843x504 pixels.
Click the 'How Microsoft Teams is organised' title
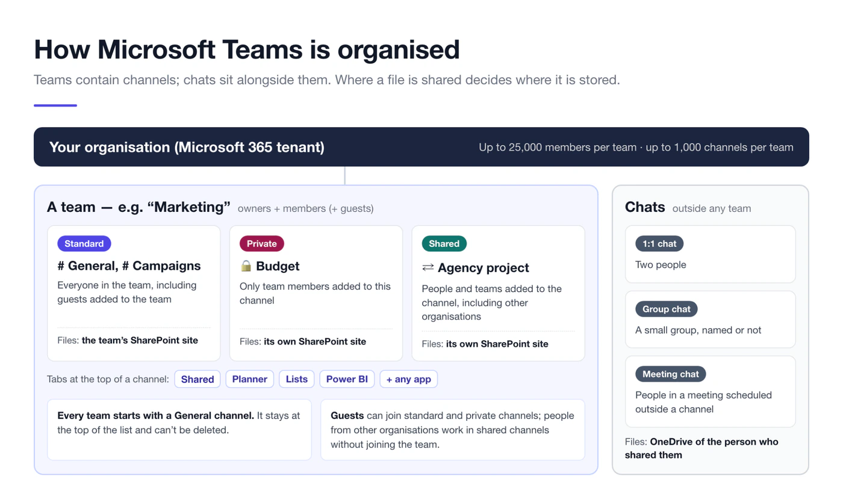click(x=247, y=49)
